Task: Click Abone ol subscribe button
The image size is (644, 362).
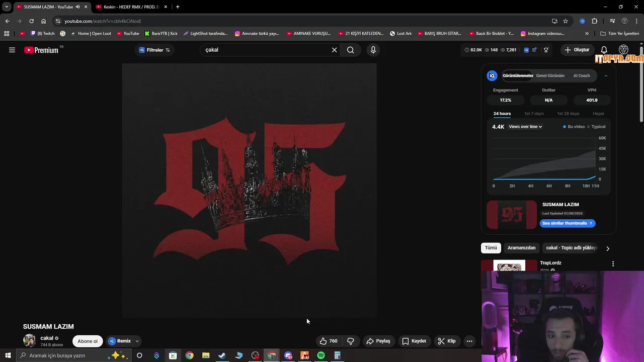Action: 88,341
